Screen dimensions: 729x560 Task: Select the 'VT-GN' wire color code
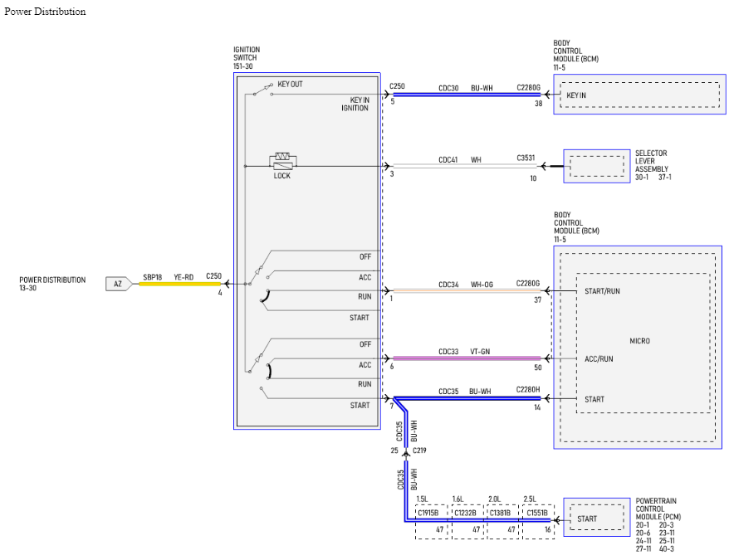click(x=480, y=352)
